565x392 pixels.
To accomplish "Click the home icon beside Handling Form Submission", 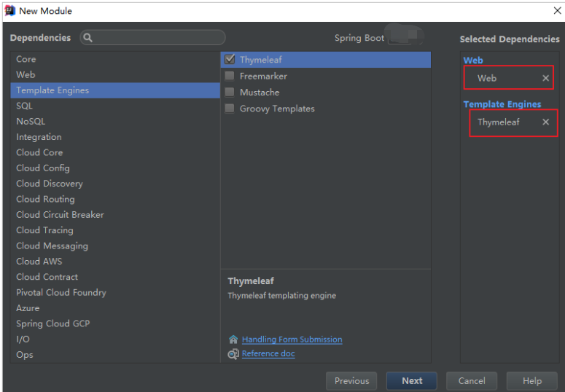I will click(x=233, y=340).
